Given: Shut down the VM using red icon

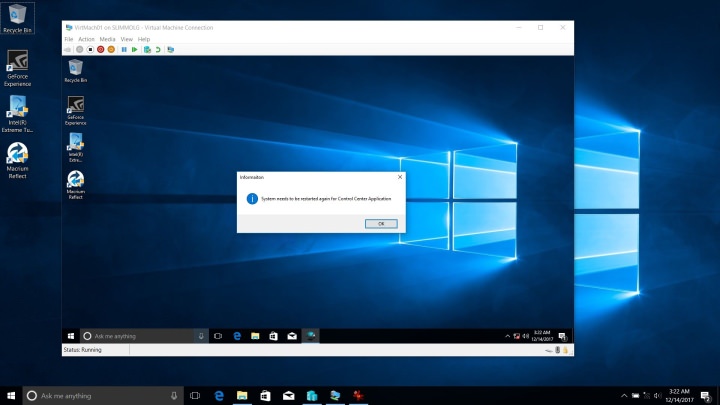Looking at the screenshot, I should tap(101, 49).
